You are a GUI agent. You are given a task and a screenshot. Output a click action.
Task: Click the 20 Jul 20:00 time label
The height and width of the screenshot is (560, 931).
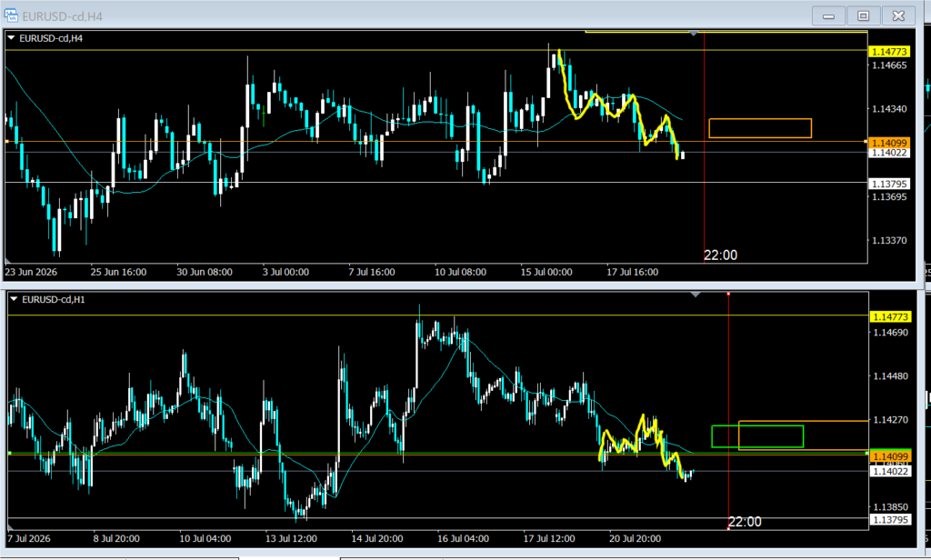pos(635,538)
